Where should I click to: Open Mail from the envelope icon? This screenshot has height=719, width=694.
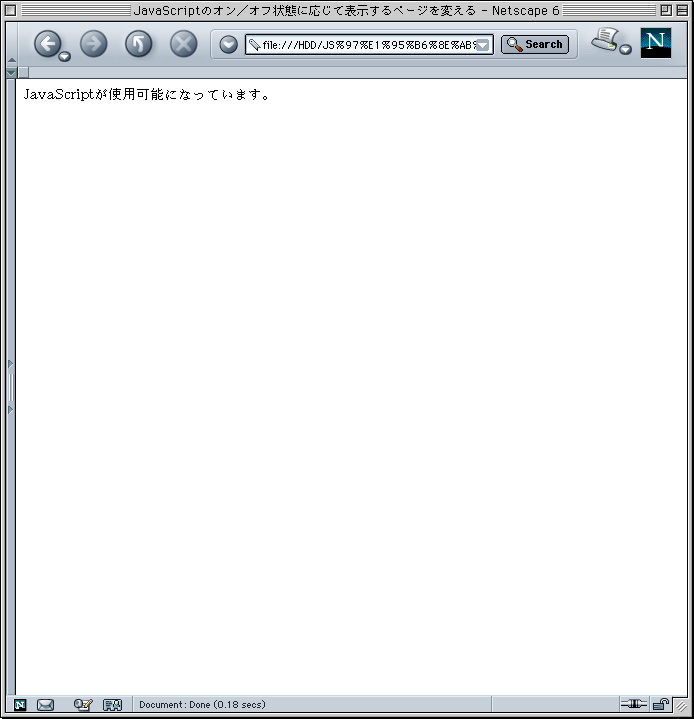[x=45, y=705]
